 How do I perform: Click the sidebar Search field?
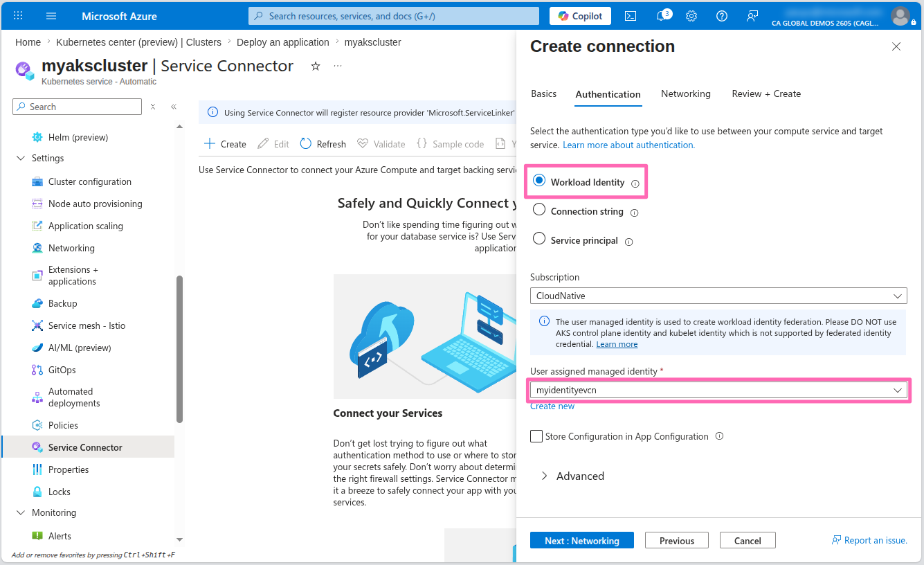click(78, 107)
